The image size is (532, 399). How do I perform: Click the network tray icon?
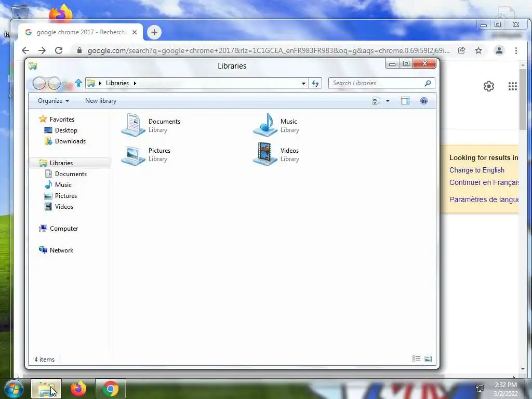[x=480, y=389]
